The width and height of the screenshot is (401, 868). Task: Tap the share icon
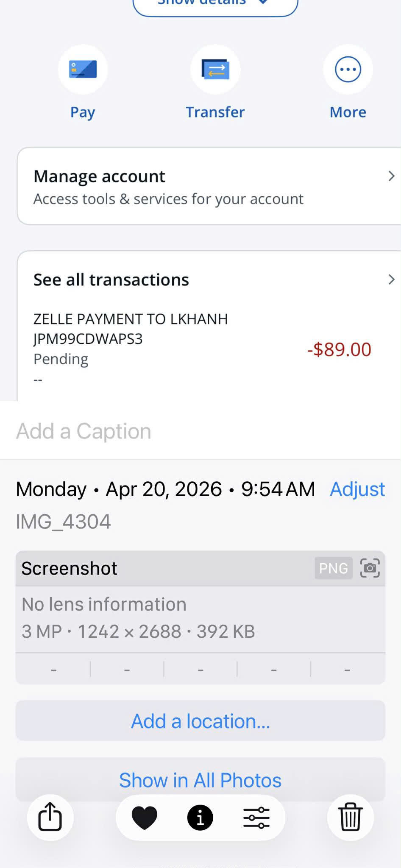click(50, 817)
